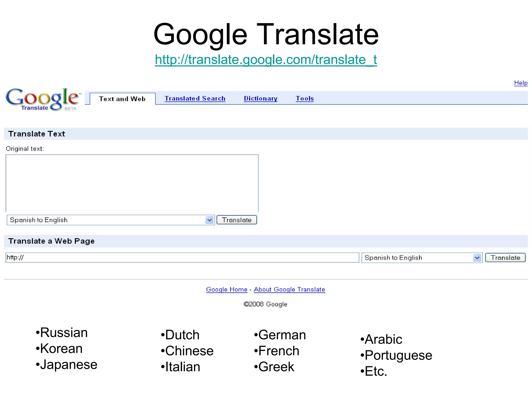The height and width of the screenshot is (399, 532).
Task: Click the Translate button for the web page
Action: [505, 258]
